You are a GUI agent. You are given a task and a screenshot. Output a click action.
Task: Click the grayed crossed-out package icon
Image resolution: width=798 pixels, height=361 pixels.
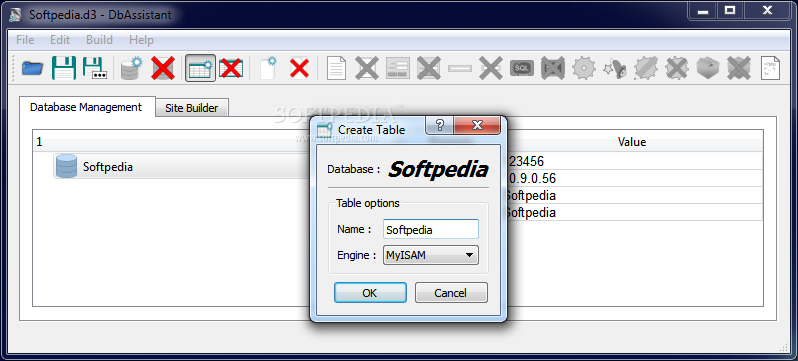tap(739, 68)
